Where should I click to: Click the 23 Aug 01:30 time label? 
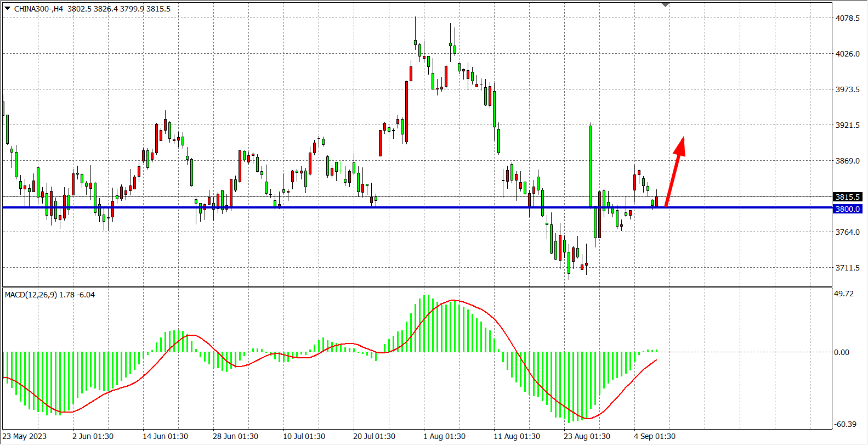click(x=587, y=436)
